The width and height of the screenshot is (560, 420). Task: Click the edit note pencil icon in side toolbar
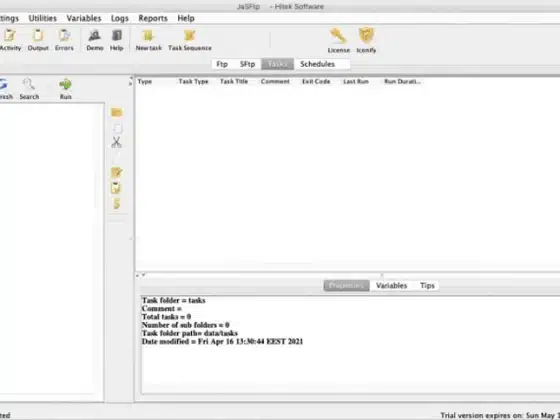[116, 172]
